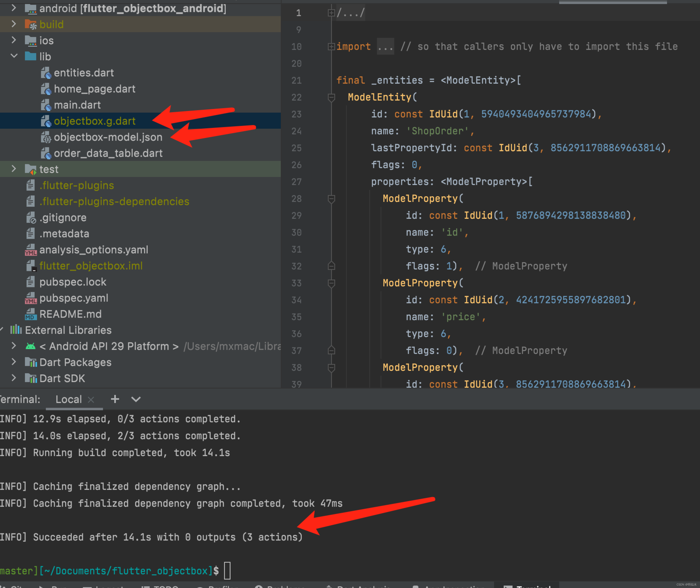Click the README.md markdown icon

click(x=31, y=314)
